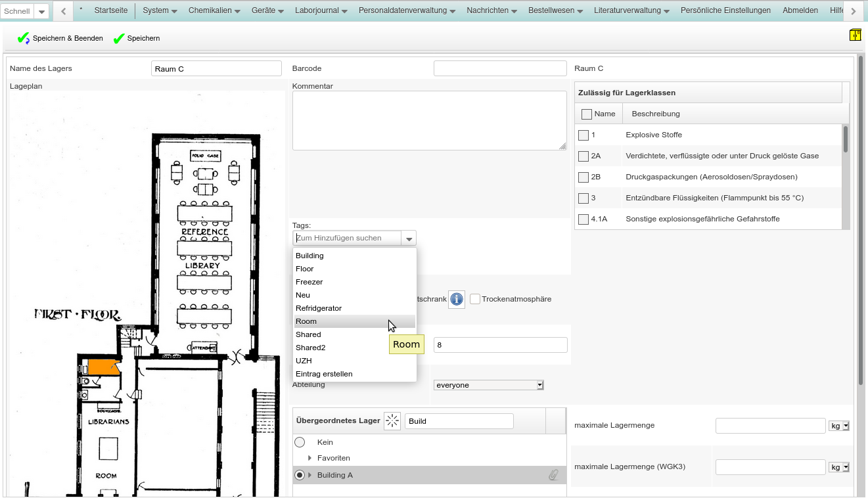This screenshot has width=868, height=500.
Task: Click the Barcode input field
Action: coord(499,68)
